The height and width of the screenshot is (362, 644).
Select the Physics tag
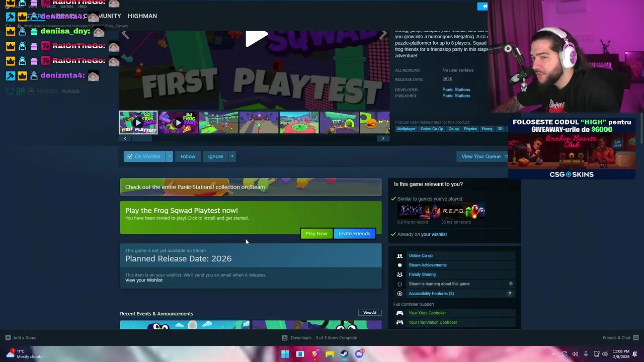pyautogui.click(x=470, y=129)
